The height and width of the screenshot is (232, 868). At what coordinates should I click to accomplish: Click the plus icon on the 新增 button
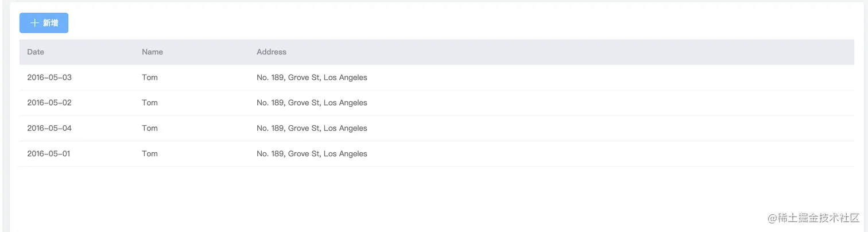tap(34, 23)
